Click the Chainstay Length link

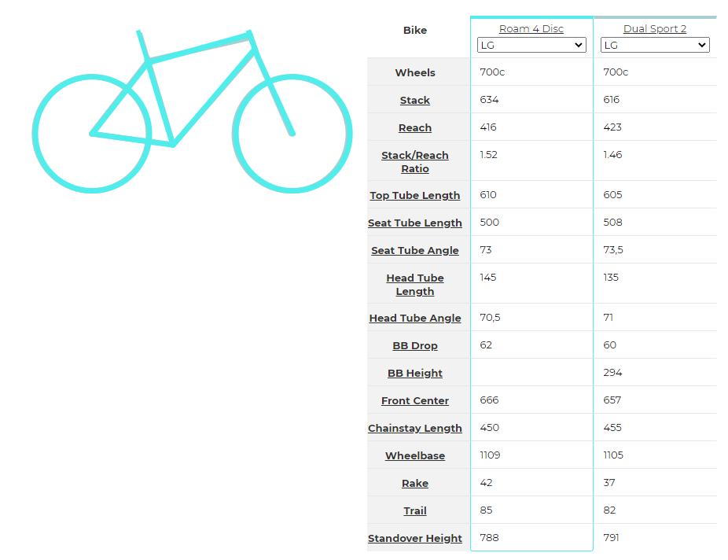click(415, 428)
